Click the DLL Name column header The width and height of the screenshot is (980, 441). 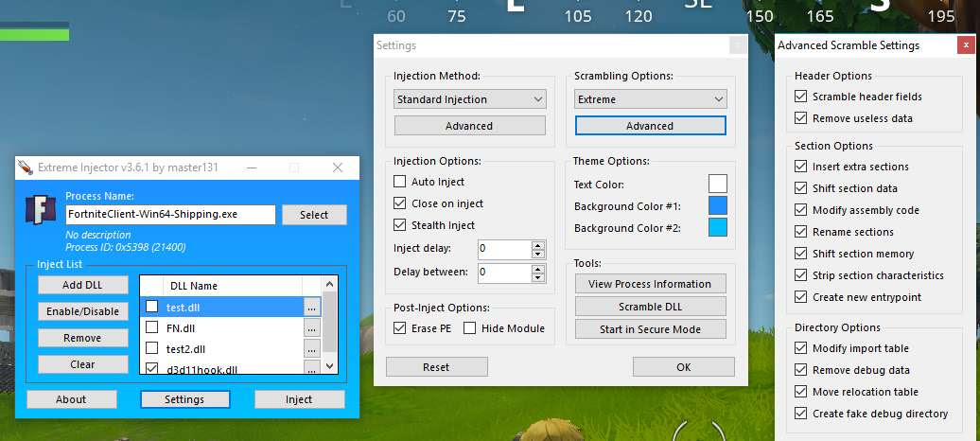tap(233, 286)
